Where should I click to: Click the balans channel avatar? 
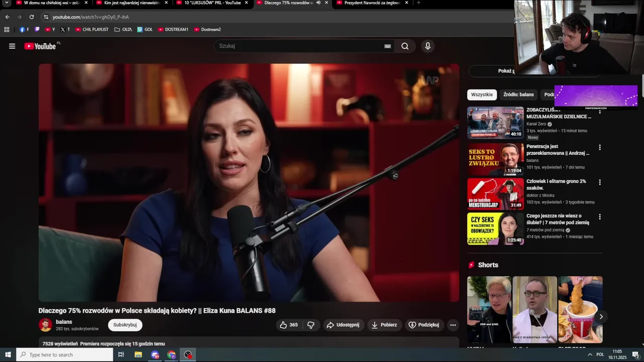tap(45, 325)
